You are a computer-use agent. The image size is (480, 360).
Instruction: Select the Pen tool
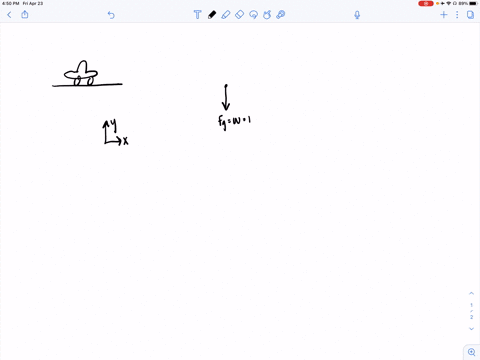212,15
